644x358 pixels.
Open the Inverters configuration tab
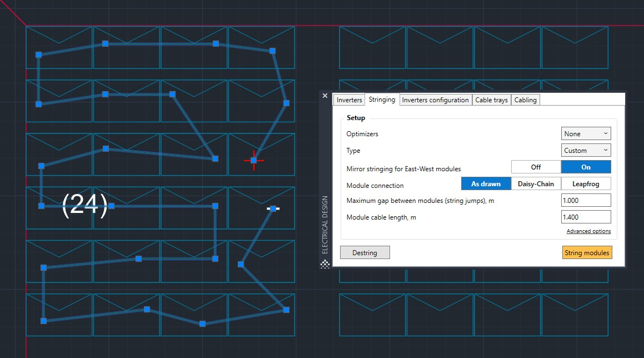pyautogui.click(x=435, y=100)
